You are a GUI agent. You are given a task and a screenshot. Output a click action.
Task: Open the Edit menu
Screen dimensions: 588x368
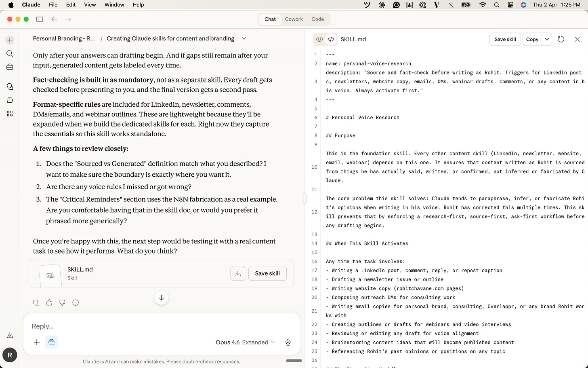[71, 5]
